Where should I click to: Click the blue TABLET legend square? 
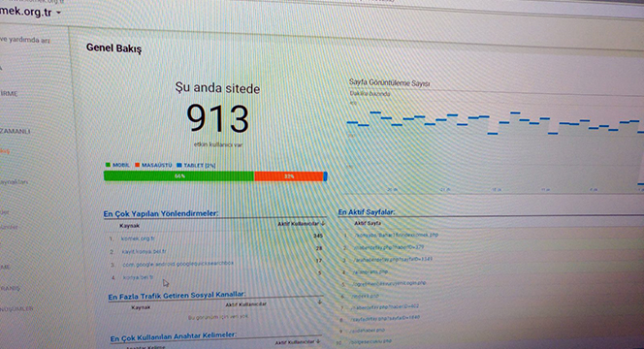(x=179, y=165)
